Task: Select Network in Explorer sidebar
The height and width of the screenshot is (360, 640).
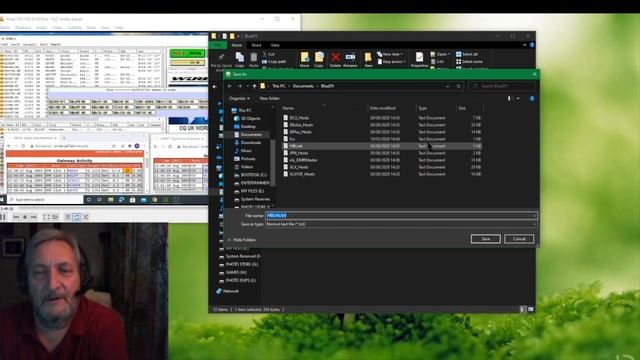Action: pyautogui.click(x=227, y=291)
